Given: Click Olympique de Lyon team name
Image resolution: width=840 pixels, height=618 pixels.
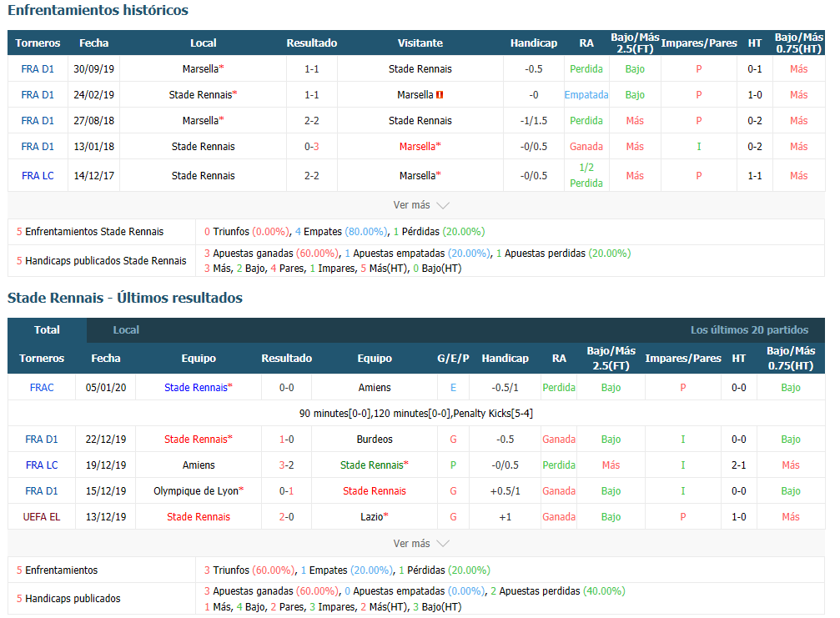Looking at the screenshot, I should [x=199, y=490].
